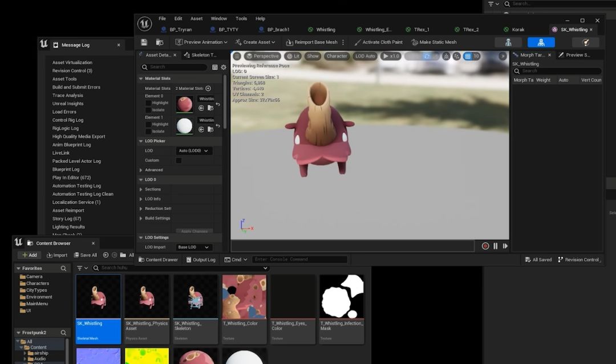616x364 pixels.
Task: Expand the Sections row under LOD 0
Action: coord(141,190)
